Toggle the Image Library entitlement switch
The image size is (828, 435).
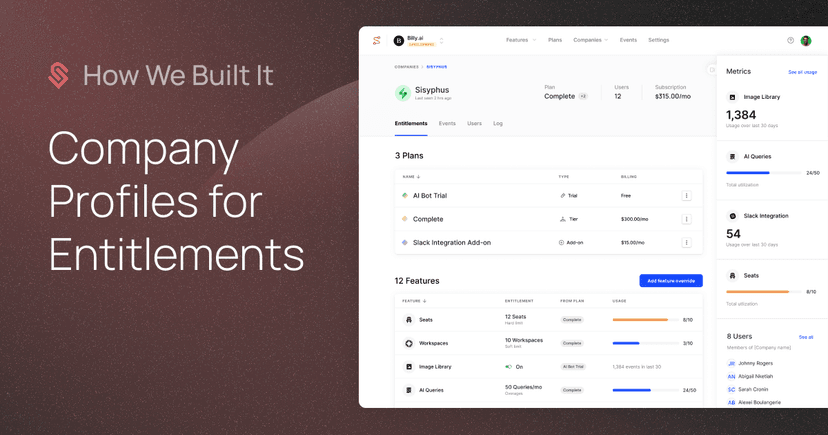(x=509, y=367)
